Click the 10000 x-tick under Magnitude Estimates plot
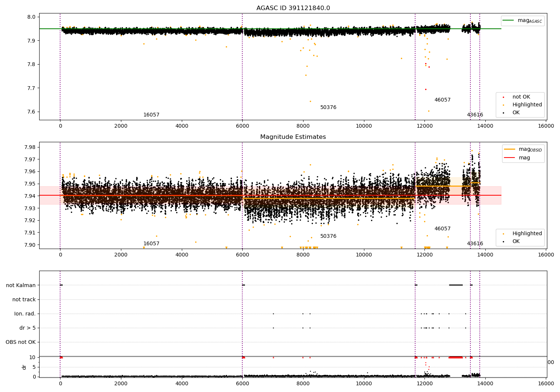The height and width of the screenshot is (392, 560). click(x=364, y=255)
